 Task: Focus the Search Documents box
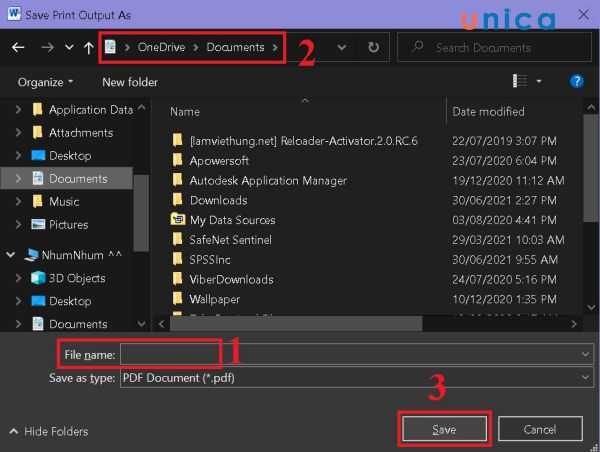pyautogui.click(x=494, y=47)
